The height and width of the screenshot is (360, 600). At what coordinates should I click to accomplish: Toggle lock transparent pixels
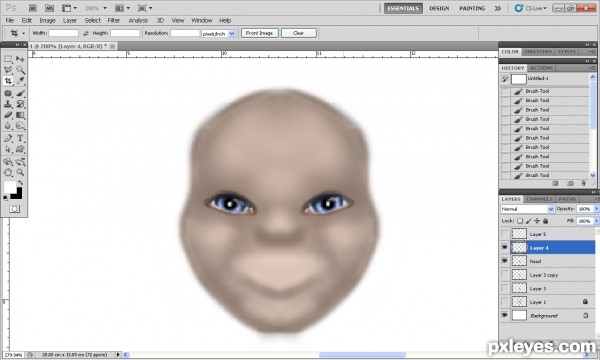[x=520, y=221]
